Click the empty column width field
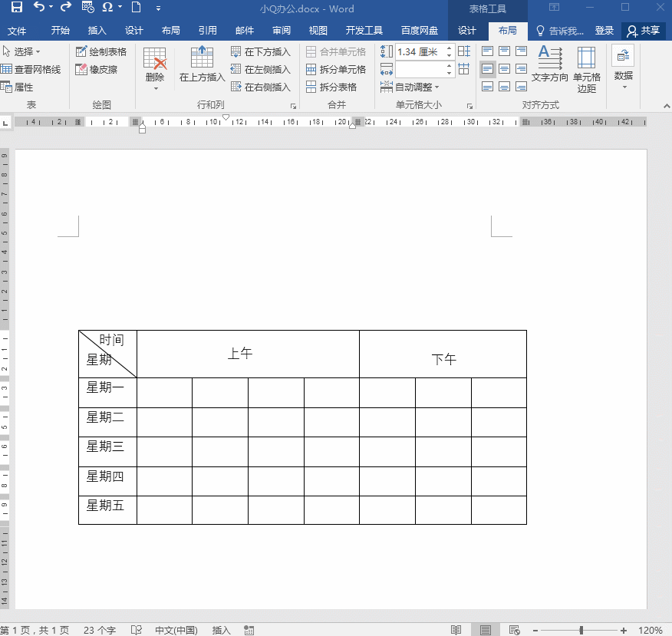 [x=420, y=69]
